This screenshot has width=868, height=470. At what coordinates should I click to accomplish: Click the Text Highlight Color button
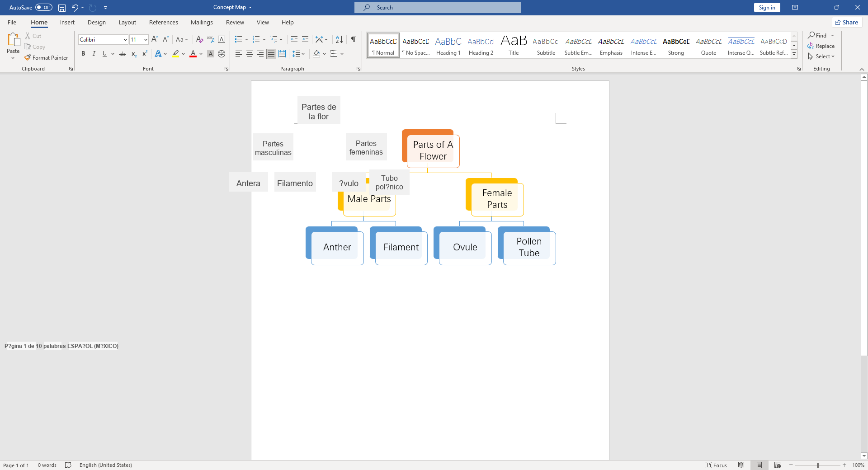[x=175, y=54]
